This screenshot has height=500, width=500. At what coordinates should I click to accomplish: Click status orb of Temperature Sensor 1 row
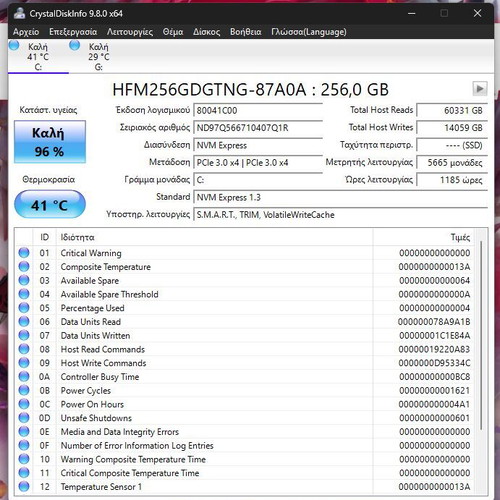[24, 487]
